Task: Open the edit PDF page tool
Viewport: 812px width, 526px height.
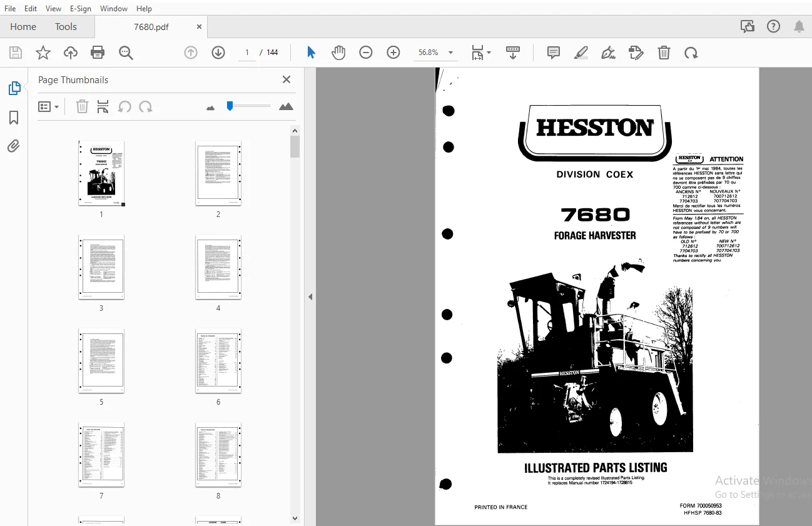Action: coord(636,53)
